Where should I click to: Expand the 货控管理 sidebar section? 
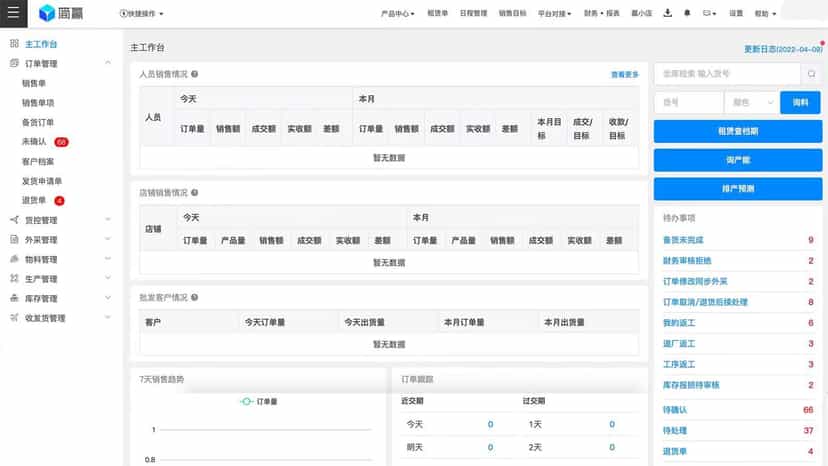(108, 219)
